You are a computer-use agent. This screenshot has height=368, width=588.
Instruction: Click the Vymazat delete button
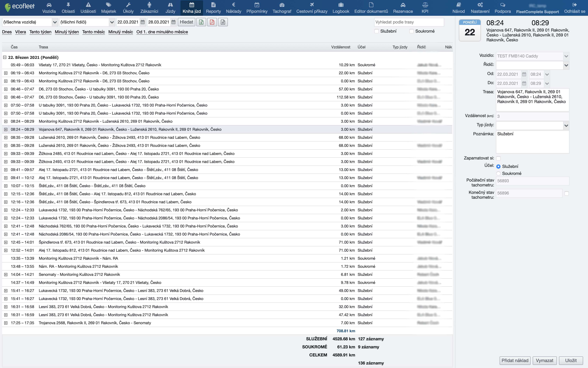pos(544,360)
